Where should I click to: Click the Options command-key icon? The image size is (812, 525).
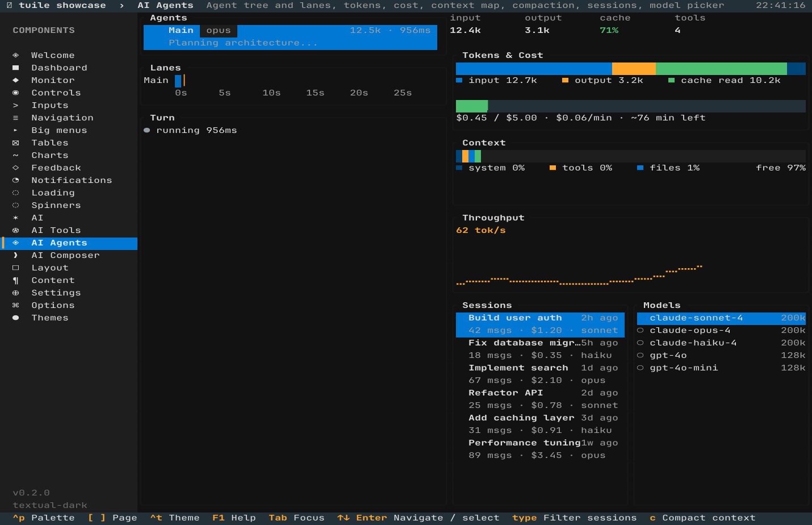click(16, 305)
